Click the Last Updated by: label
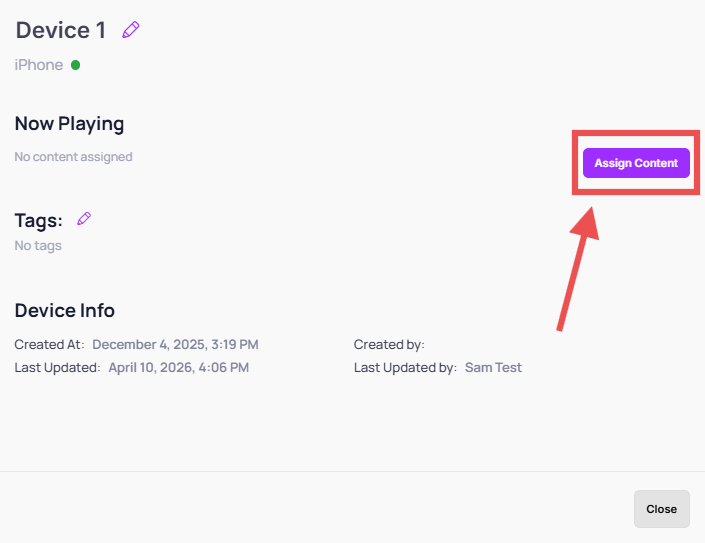The height and width of the screenshot is (543, 705). click(x=405, y=368)
